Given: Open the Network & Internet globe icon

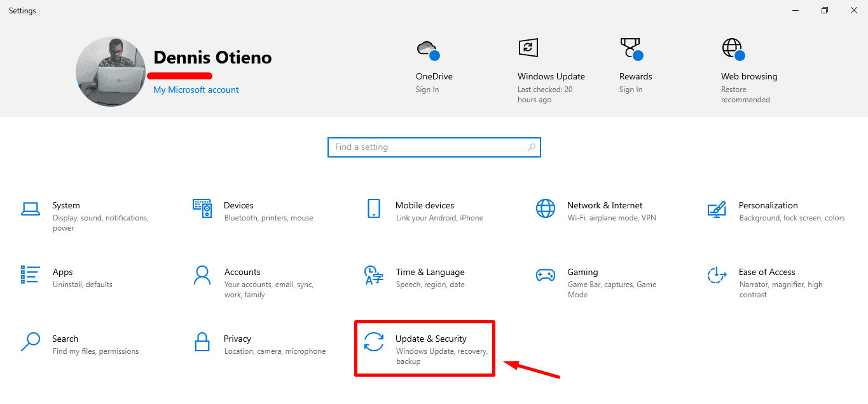Looking at the screenshot, I should 545,208.
